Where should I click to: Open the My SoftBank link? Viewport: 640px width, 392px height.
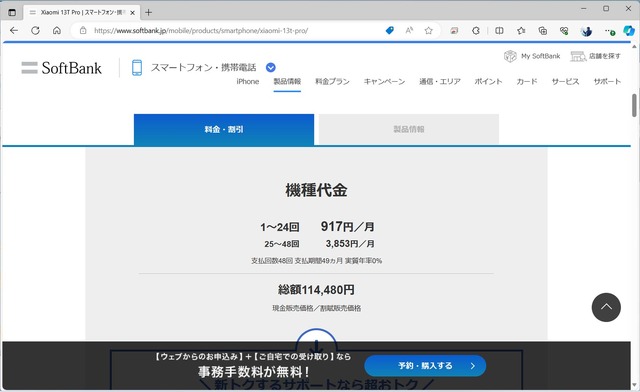click(540, 56)
